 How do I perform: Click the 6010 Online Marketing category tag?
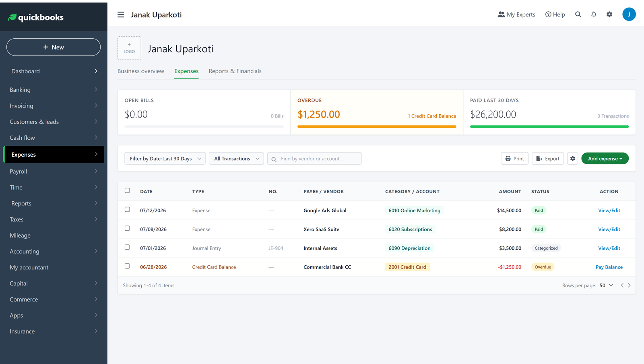tap(414, 211)
